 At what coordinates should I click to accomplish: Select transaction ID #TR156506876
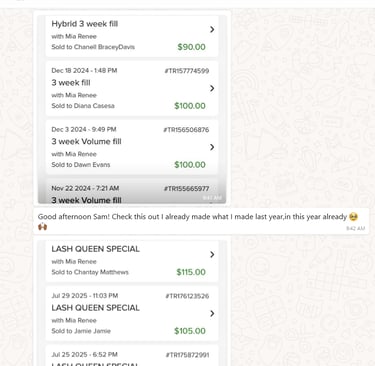click(x=186, y=130)
